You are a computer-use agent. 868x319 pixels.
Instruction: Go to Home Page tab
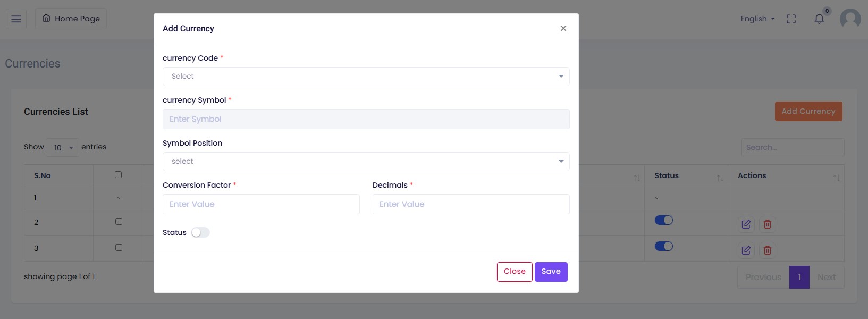[x=71, y=19]
